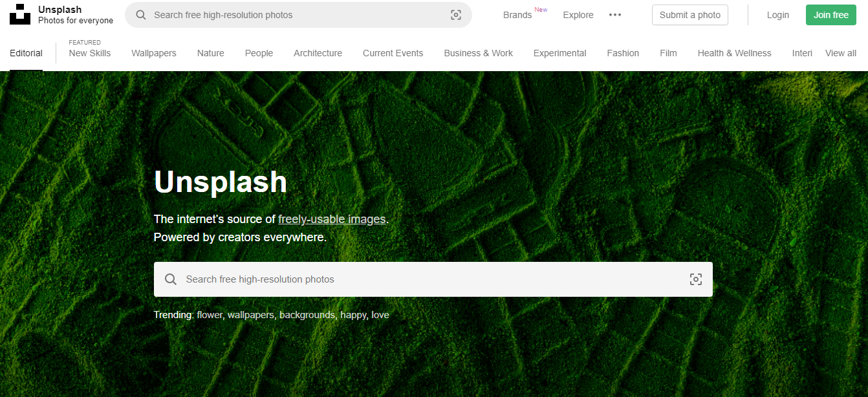868x397 pixels.
Task: Switch to People topic
Action: click(x=259, y=53)
